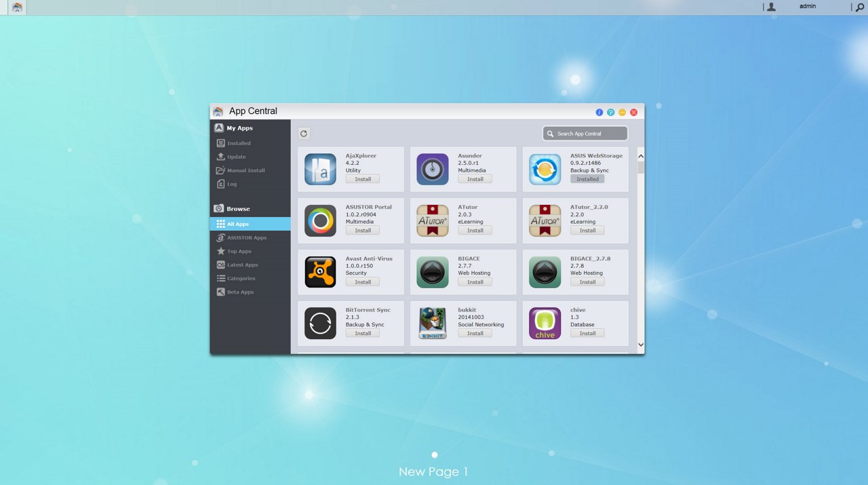The image size is (868, 485).
Task: Install ASUSTOR Portal
Action: [x=363, y=231]
